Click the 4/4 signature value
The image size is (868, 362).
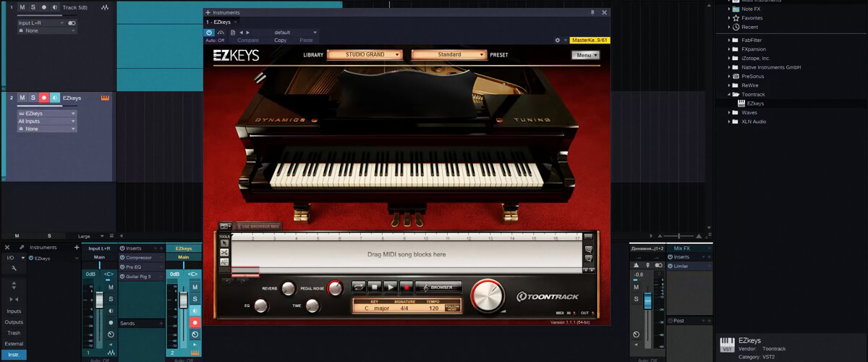[404, 308]
